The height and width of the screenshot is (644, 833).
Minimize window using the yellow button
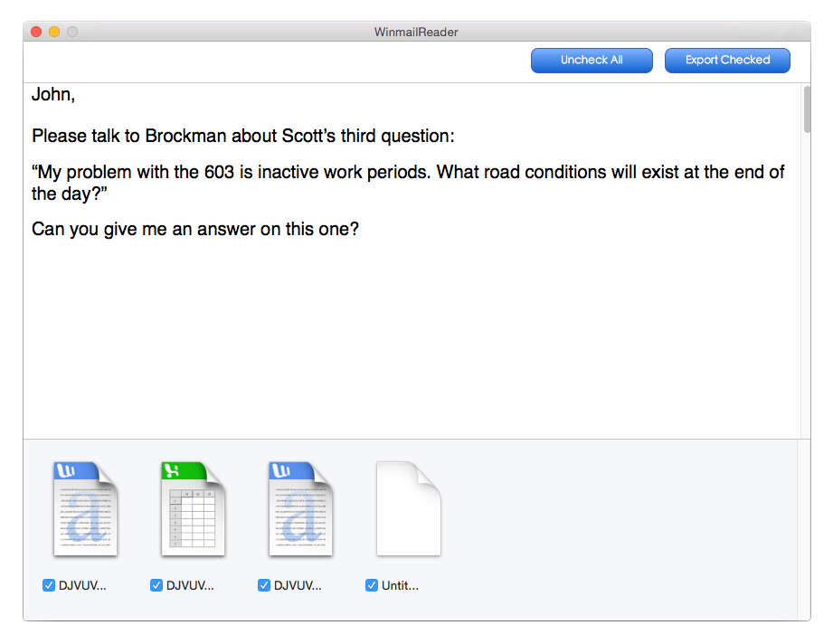[54, 32]
